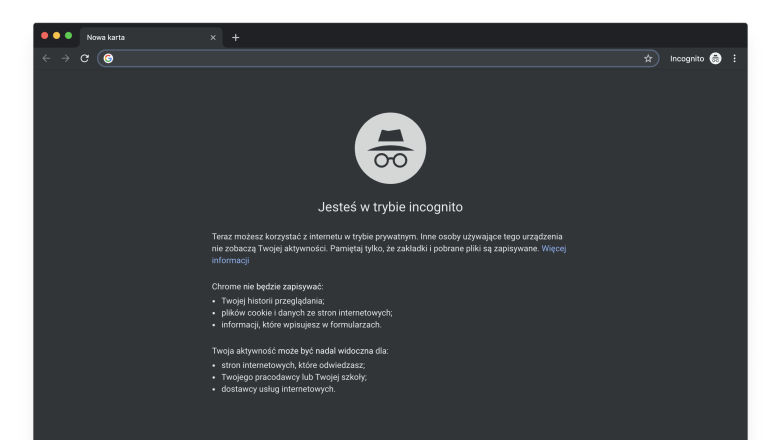
Task: Click bullet Twojego pracodawcy lub Twojej szkoły
Action: [294, 377]
